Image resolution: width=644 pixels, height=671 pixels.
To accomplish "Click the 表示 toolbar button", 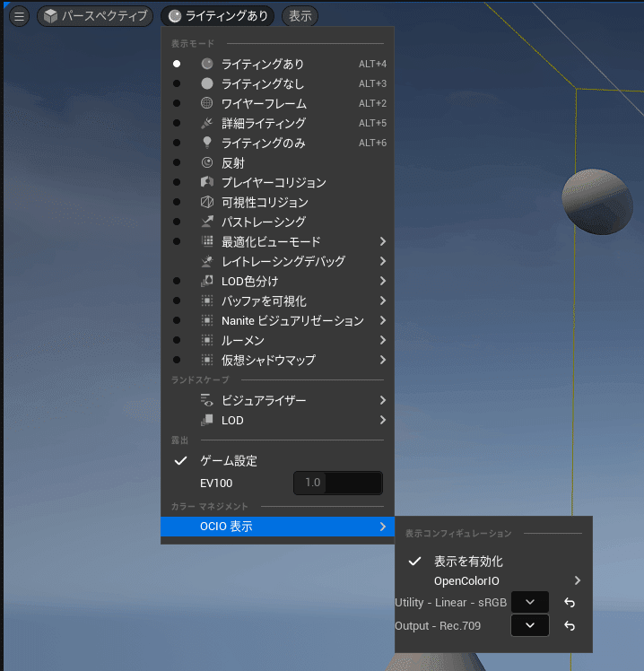I will click(x=300, y=16).
